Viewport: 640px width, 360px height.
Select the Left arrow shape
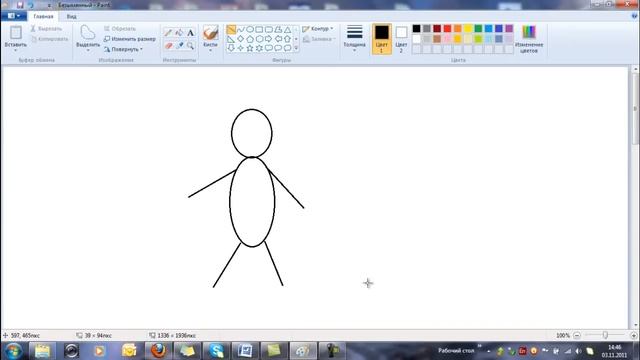278,39
